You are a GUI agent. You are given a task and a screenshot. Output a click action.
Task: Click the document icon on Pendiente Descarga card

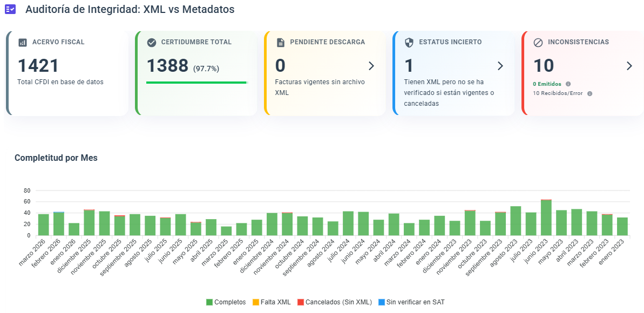tap(280, 42)
